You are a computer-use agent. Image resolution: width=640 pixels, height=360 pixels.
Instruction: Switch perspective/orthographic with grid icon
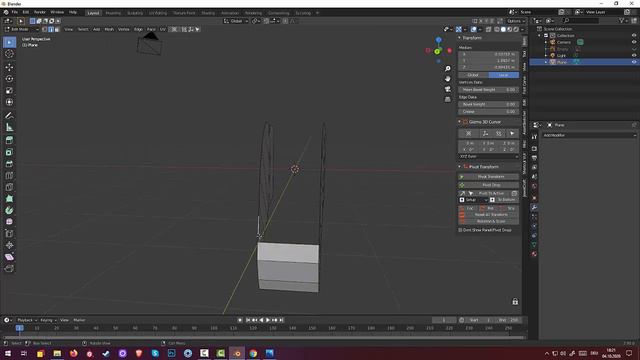[x=448, y=99]
